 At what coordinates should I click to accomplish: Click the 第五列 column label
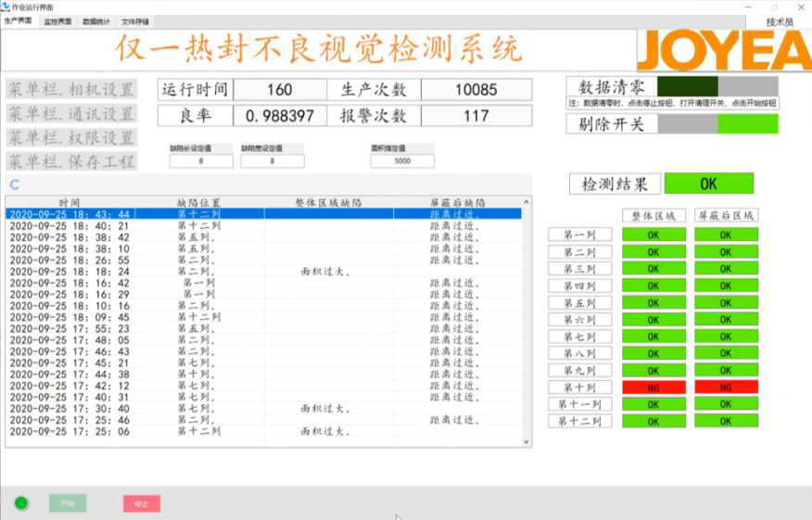click(580, 303)
